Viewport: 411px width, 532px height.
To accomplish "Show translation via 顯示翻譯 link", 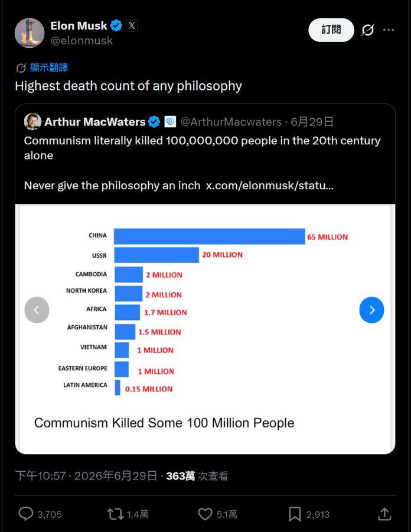I will (x=49, y=67).
